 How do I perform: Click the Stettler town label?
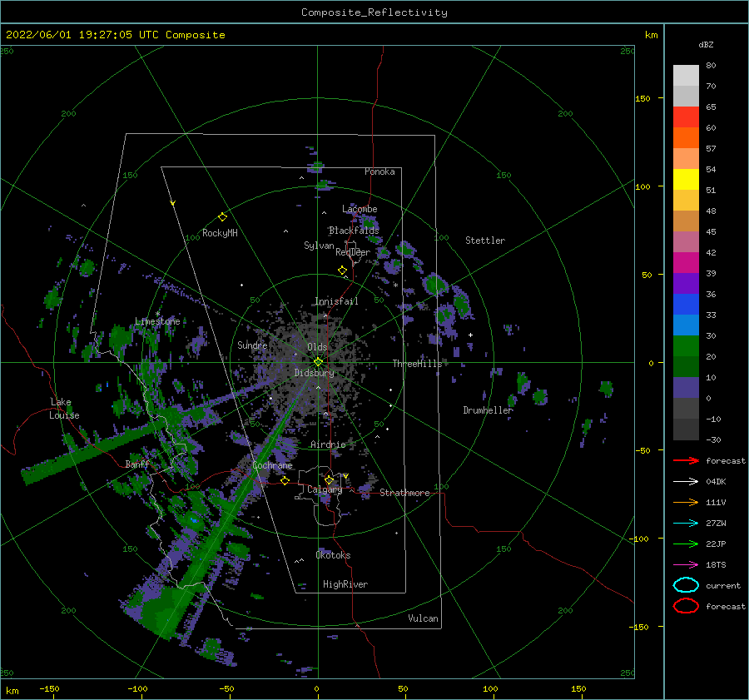pyautogui.click(x=485, y=241)
